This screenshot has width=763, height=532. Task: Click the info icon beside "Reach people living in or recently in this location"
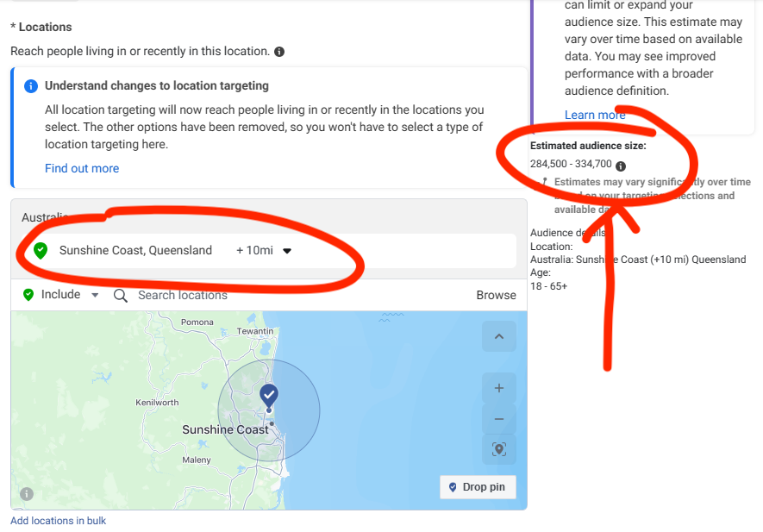click(278, 52)
